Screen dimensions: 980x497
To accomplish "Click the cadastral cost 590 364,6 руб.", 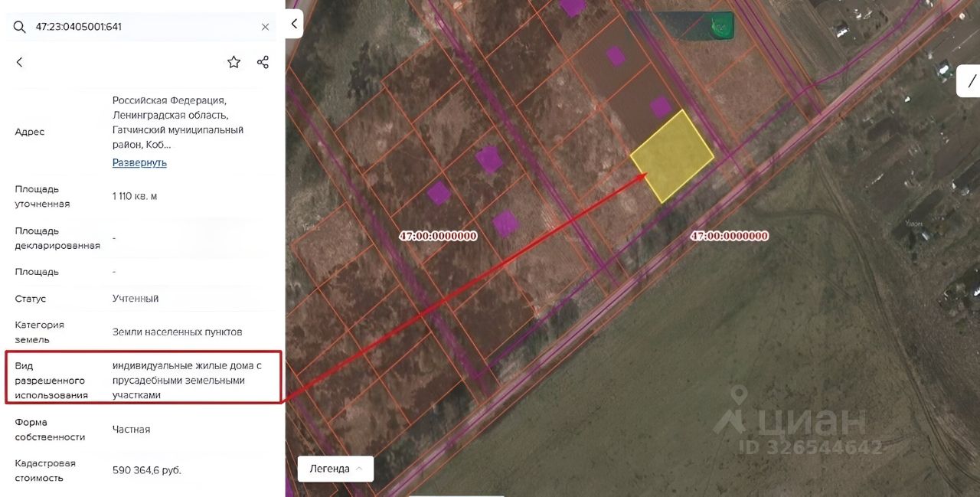I will click(146, 470).
